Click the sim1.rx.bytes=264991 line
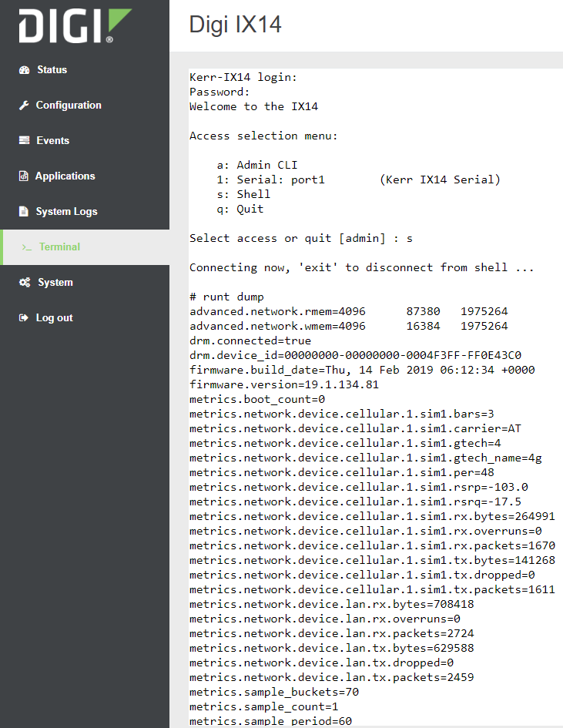The width and height of the screenshot is (563, 728). [372, 516]
